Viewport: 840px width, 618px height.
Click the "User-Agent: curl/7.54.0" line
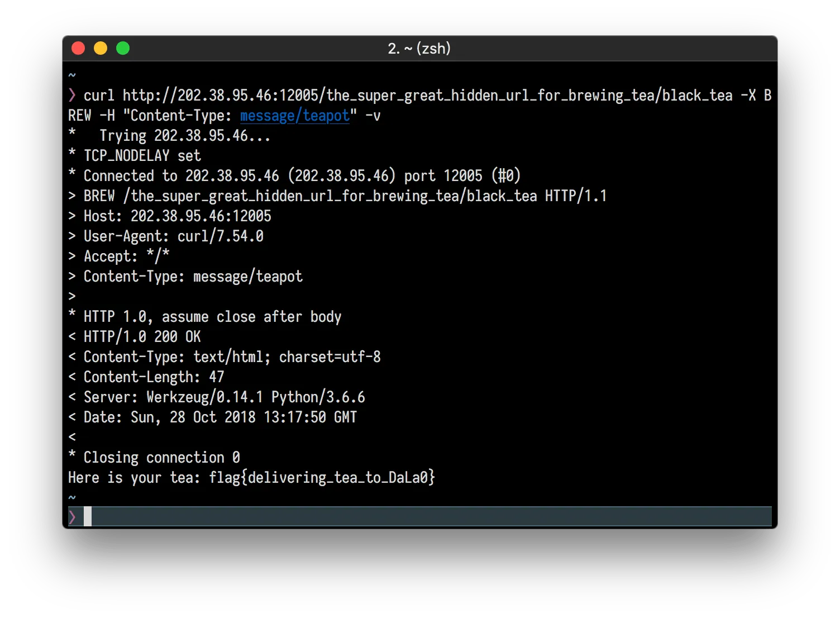pyautogui.click(x=173, y=236)
